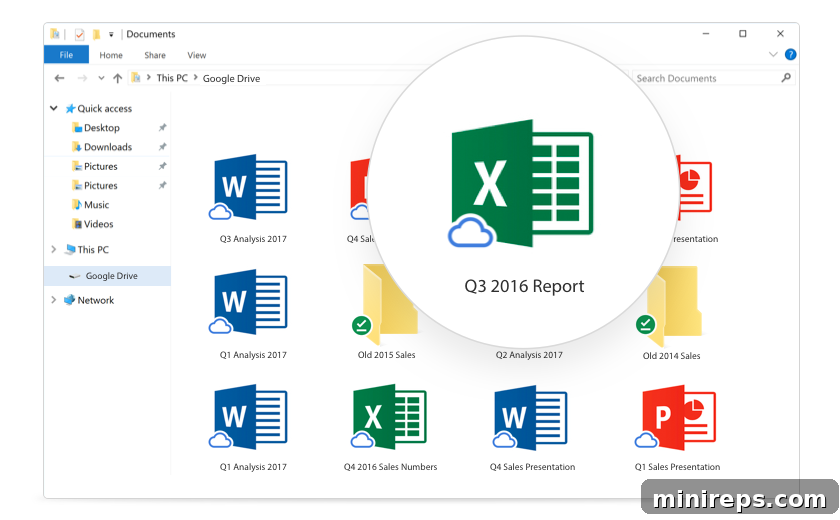Switch to the View ribbon tab
The width and height of the screenshot is (840, 520).
point(197,55)
